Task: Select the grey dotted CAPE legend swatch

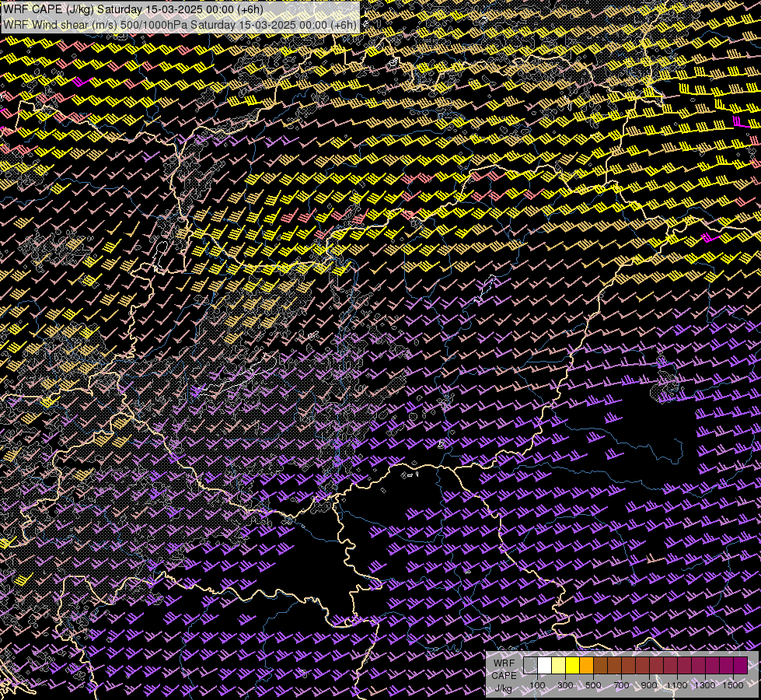Action: point(530,666)
